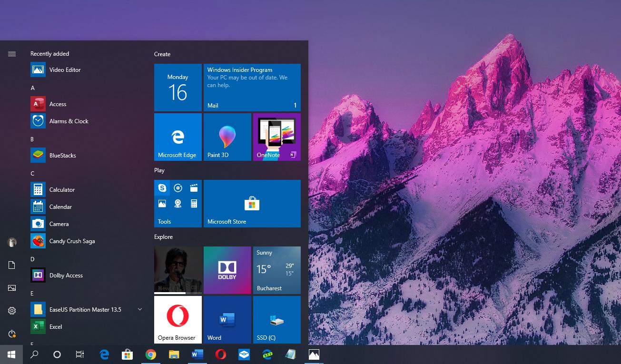Screen dimensions: 621x364
Task: Open the Mail tile with Insider message
Action: (252, 88)
